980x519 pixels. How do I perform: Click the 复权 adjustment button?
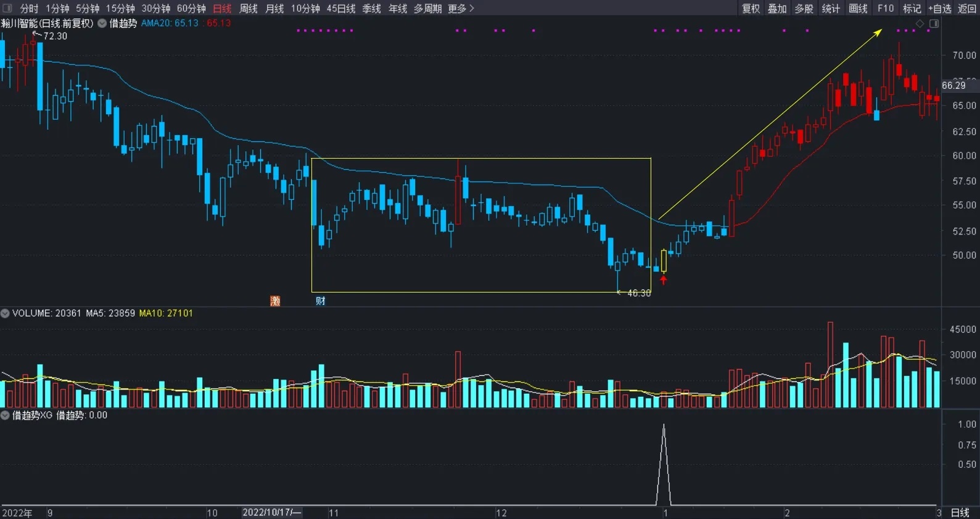click(x=751, y=9)
